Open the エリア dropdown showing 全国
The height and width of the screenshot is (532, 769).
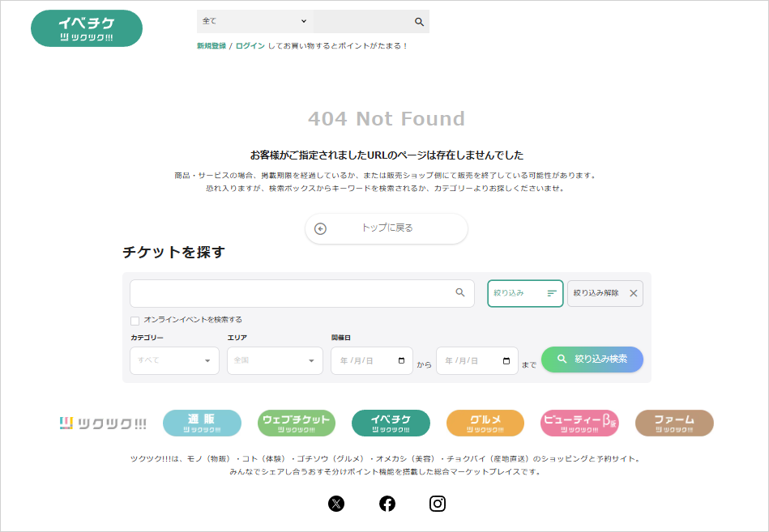click(x=275, y=360)
